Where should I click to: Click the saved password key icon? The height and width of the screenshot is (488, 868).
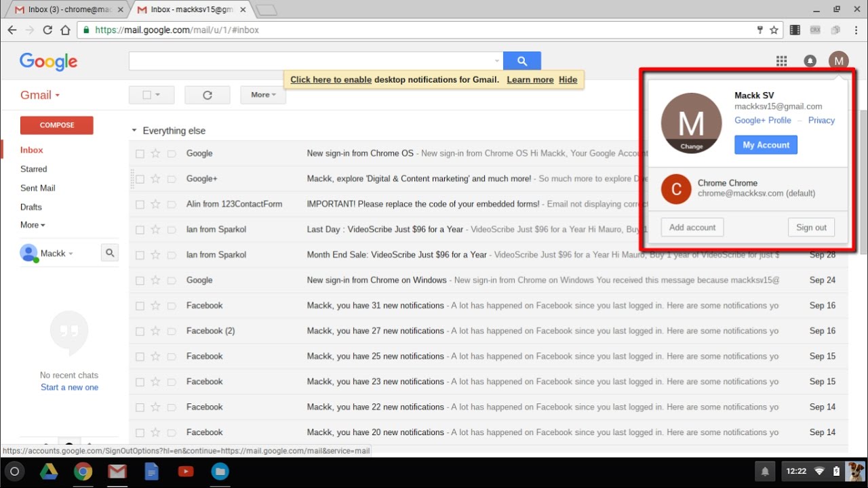click(x=760, y=30)
